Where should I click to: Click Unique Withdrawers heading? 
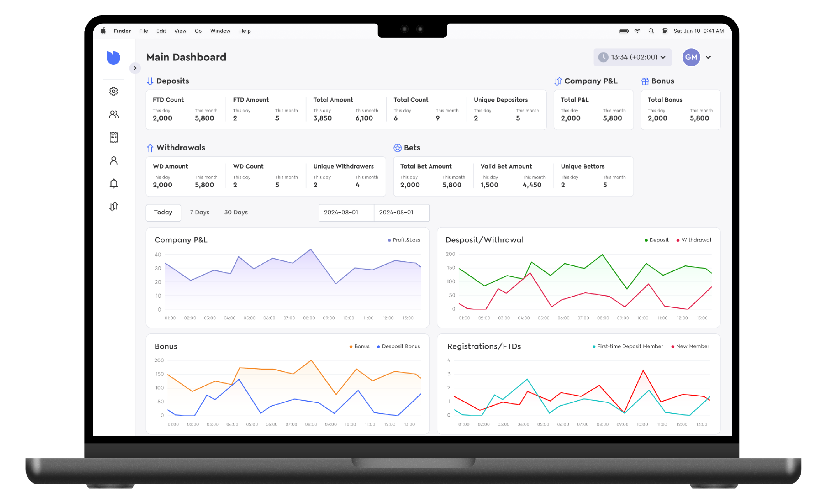pyautogui.click(x=343, y=166)
